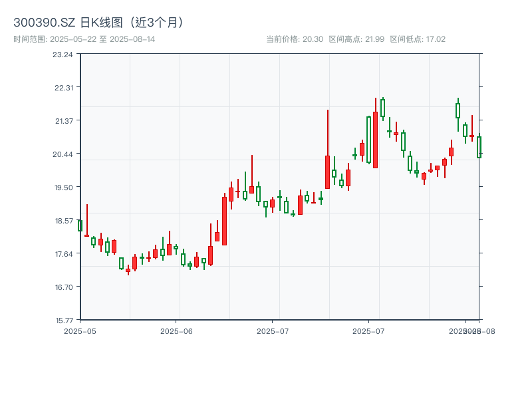Click the 区间低点 17.02 label
This screenshot has height=399, width=532.
click(x=417, y=39)
